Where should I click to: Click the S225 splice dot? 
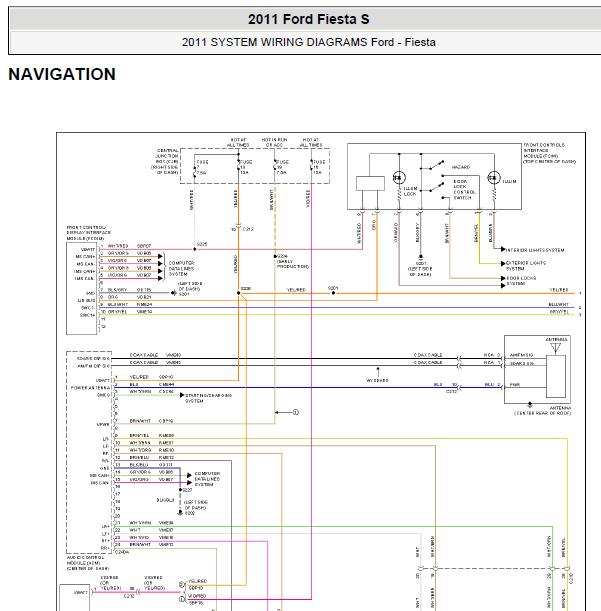[194, 249]
